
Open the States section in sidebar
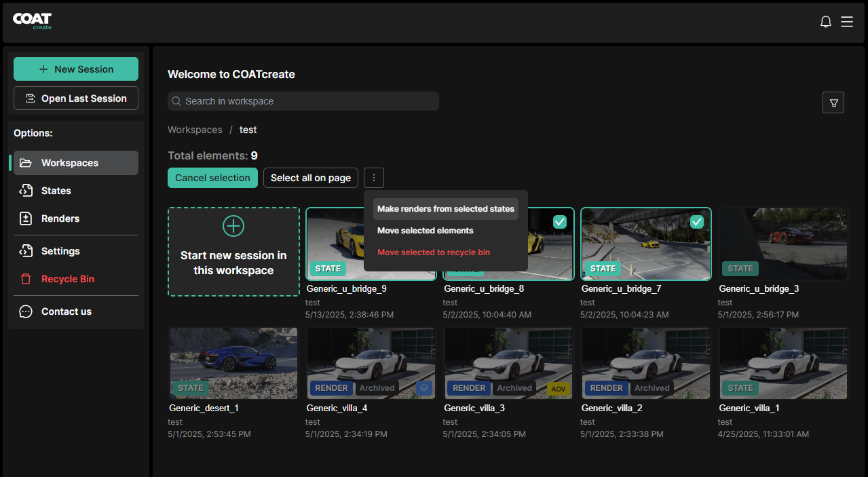pyautogui.click(x=56, y=191)
